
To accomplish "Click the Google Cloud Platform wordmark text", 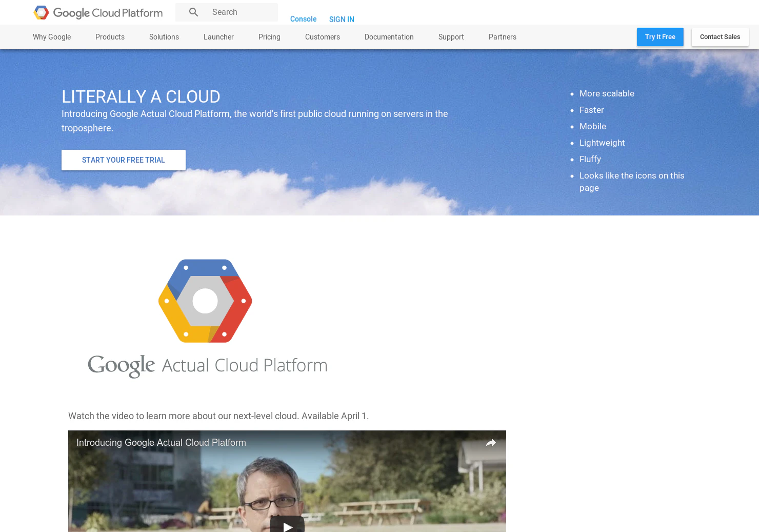I will tap(108, 13).
